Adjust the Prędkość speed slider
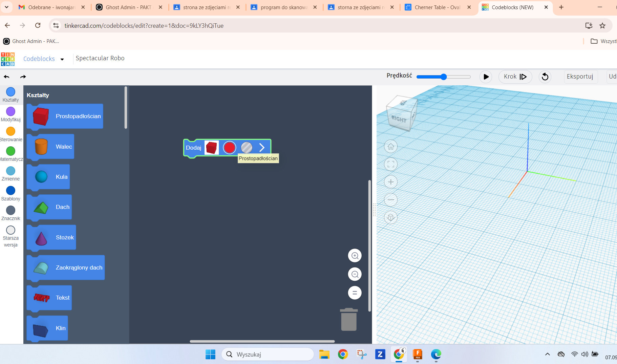Viewport: 617px width, 364px height. [444, 77]
